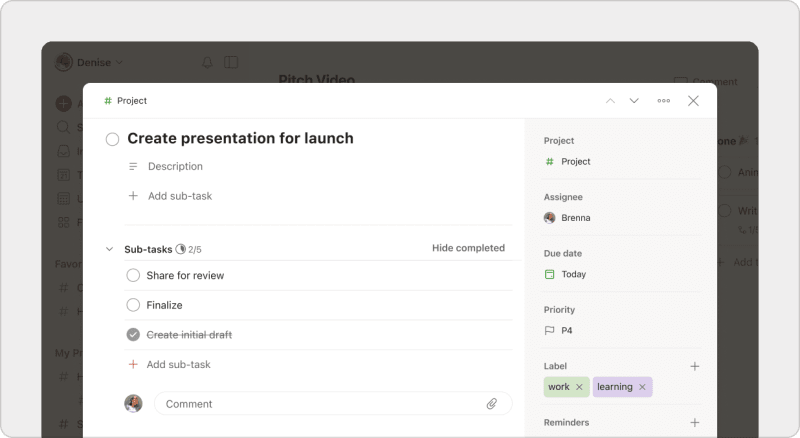Add a label with the Label plus icon
The image size is (800, 438).
[694, 366]
